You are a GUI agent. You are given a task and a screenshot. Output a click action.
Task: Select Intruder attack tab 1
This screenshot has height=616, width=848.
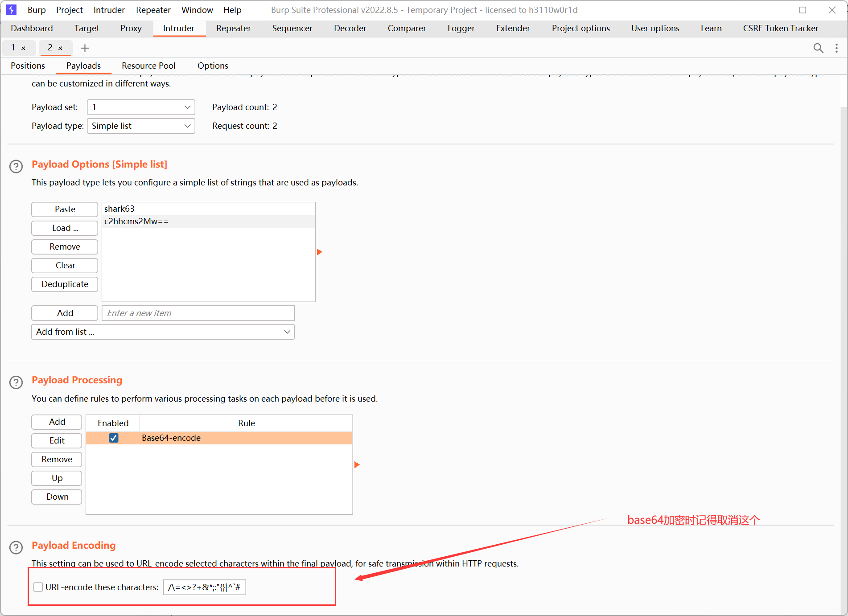[13, 48]
